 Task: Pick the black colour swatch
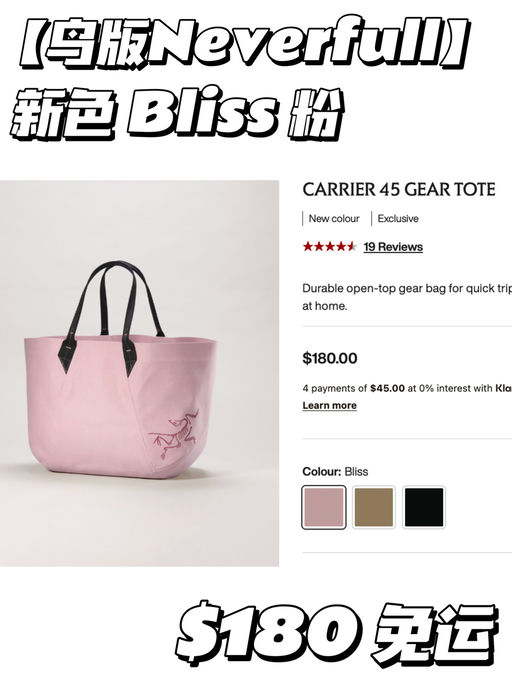424,507
